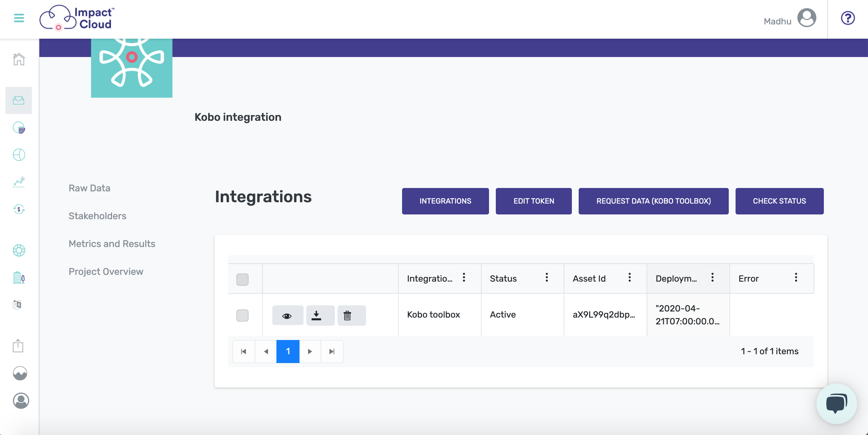Open Deployment column options menu
868x435 pixels.
[x=712, y=278]
